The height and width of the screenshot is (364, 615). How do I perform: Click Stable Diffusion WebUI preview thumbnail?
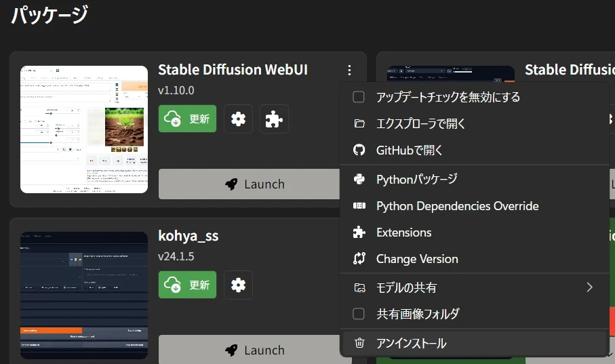coord(84,129)
